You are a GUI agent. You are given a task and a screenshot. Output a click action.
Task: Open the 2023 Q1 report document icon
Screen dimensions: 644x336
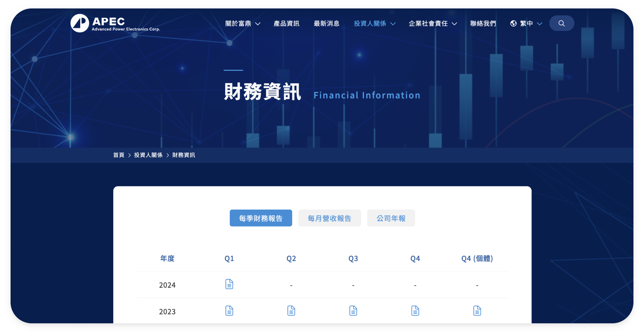coord(229,311)
